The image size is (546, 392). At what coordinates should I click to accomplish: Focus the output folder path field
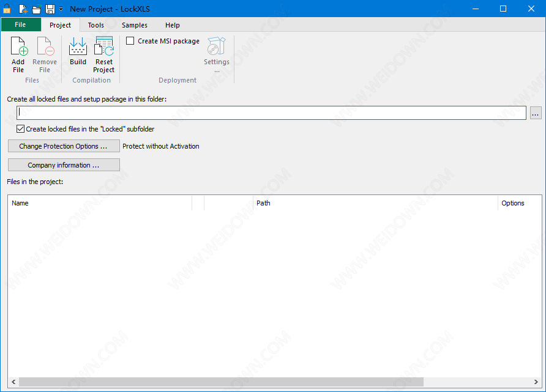tap(271, 113)
